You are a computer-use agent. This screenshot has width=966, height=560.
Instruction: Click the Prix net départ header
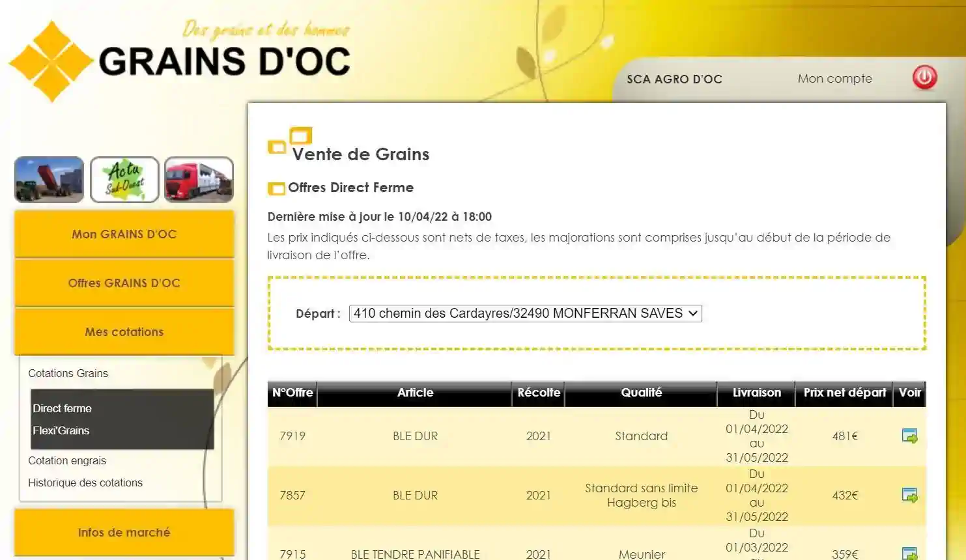(845, 393)
